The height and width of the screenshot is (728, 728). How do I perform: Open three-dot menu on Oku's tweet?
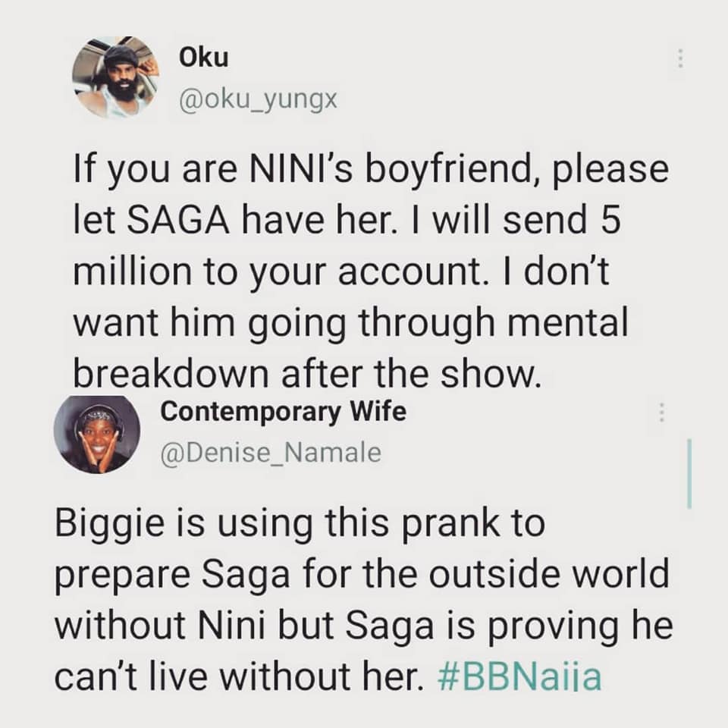click(x=680, y=58)
